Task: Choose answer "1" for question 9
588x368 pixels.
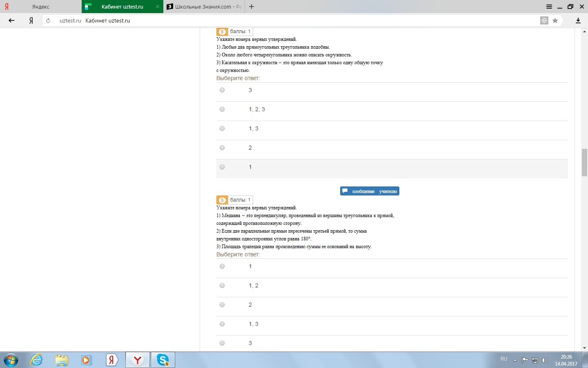Action: (x=222, y=266)
